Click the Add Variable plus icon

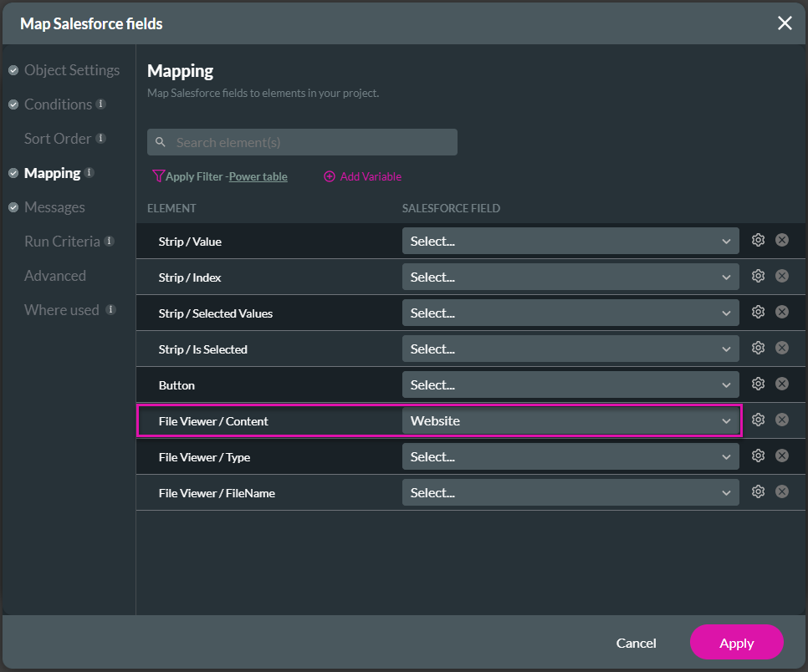click(x=330, y=176)
